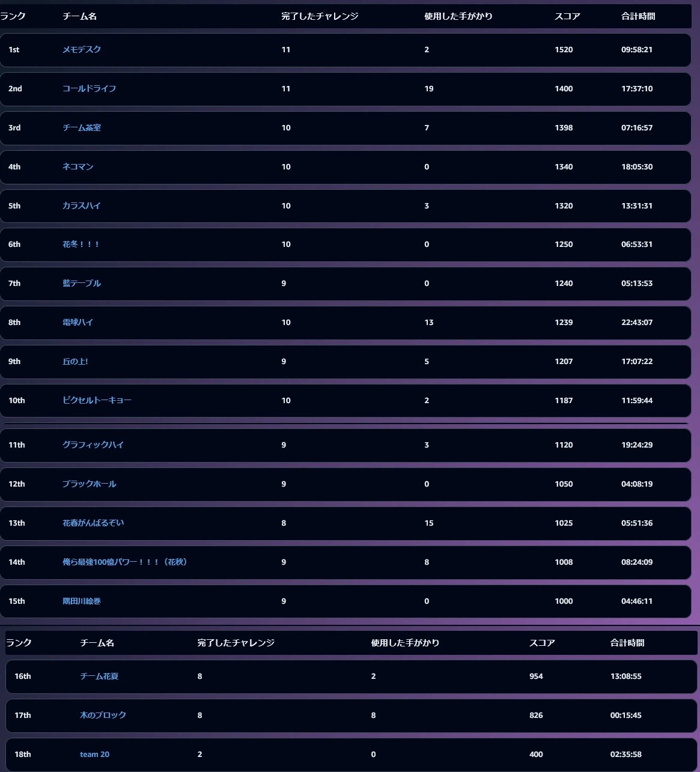Click the カラスハイ team name
The image size is (700, 772).
pyautogui.click(x=82, y=206)
